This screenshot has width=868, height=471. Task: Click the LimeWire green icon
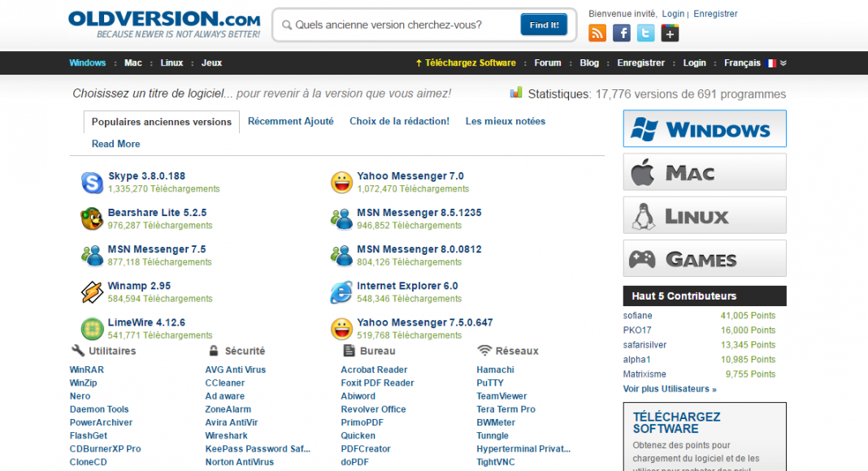92,329
